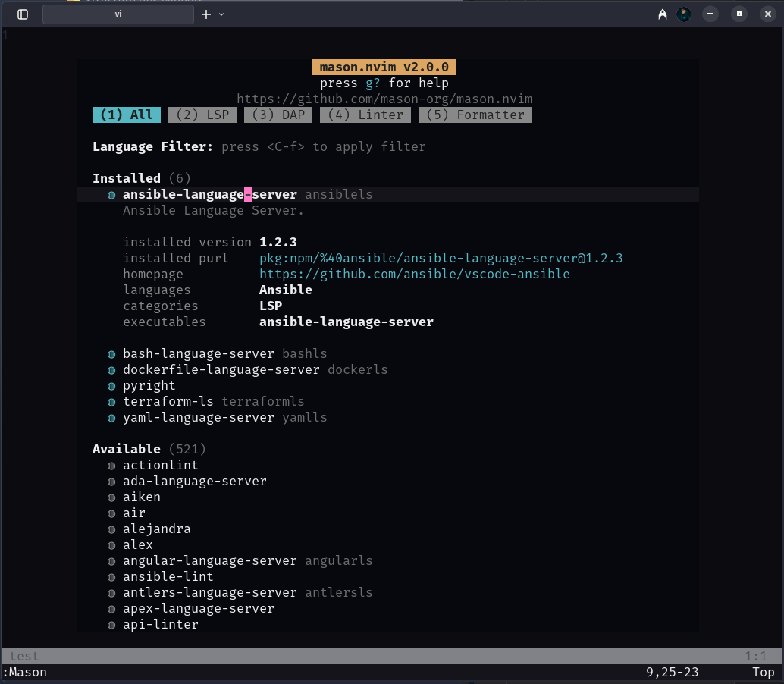Click the installed bullet beside yaml-language-server
This screenshot has height=684, width=784.
pyautogui.click(x=111, y=418)
